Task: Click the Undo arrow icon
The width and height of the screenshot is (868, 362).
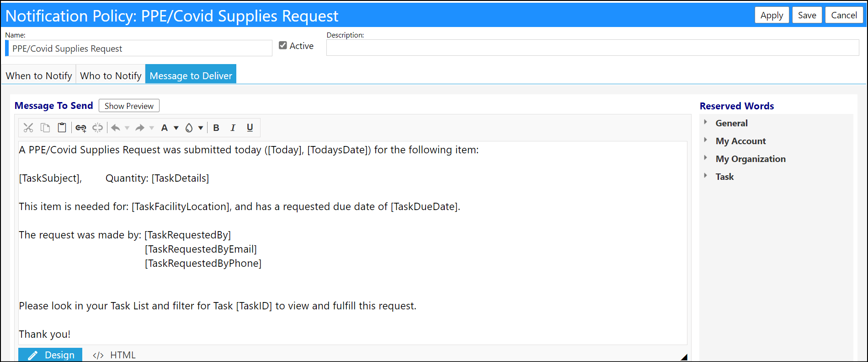Action: 116,128
